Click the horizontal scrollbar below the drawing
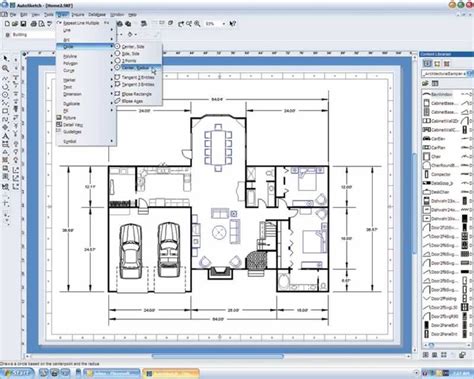 click(218, 356)
